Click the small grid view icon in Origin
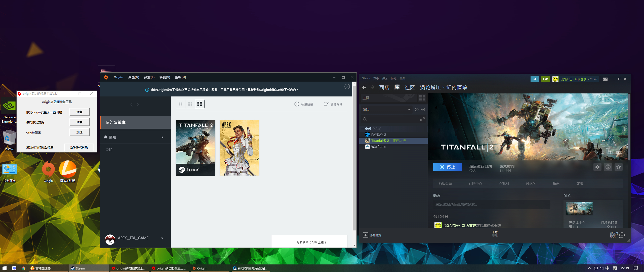Viewport: 644px width, 272px height. [x=180, y=104]
